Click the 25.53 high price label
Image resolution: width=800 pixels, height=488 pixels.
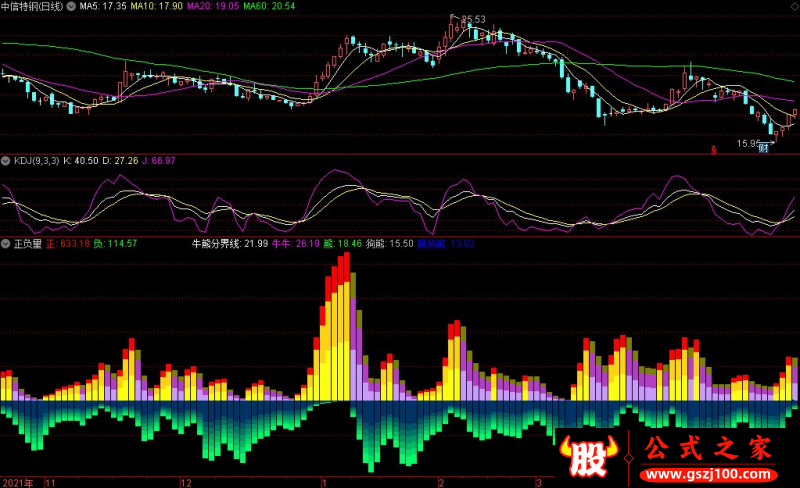coord(473,19)
